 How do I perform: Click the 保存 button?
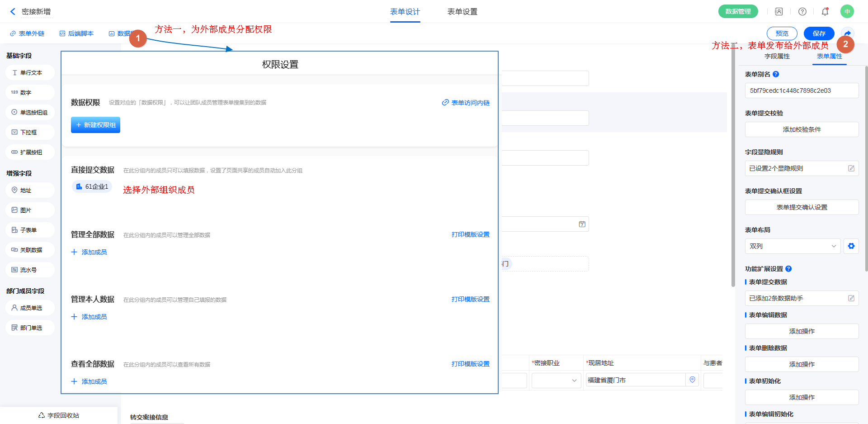[x=819, y=33]
